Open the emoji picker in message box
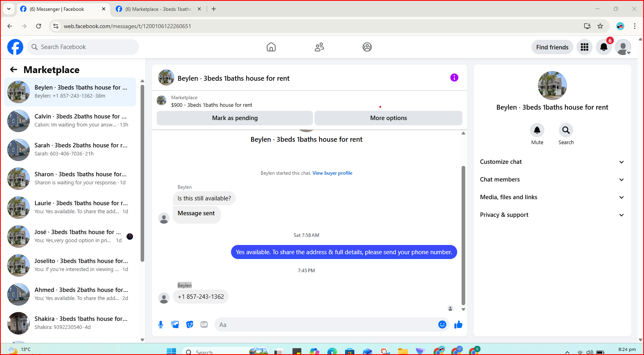The height and width of the screenshot is (355, 644). (x=442, y=324)
